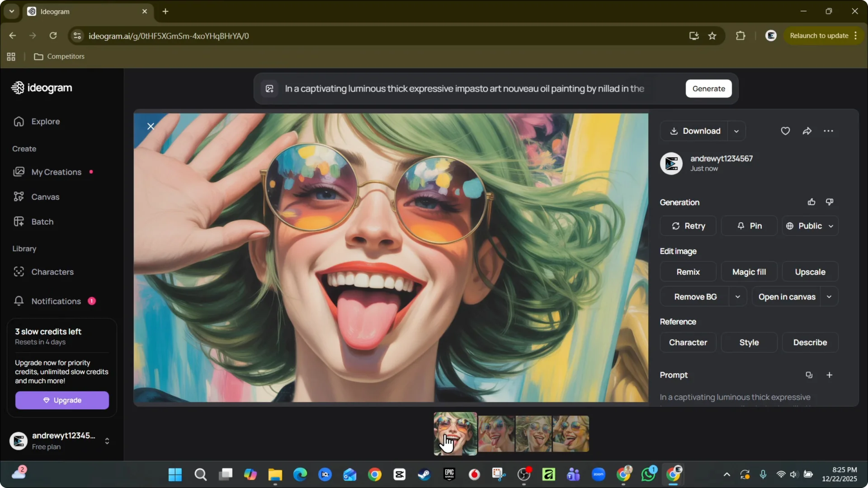This screenshot has width=868, height=488.
Task: Dislike the generation with thumbs down
Action: (x=830, y=202)
